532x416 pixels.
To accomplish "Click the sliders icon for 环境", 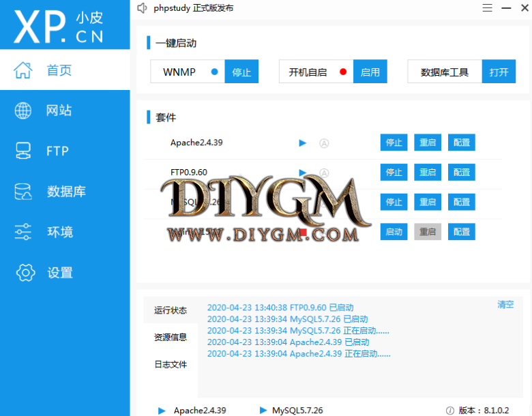I will pos(23,232).
